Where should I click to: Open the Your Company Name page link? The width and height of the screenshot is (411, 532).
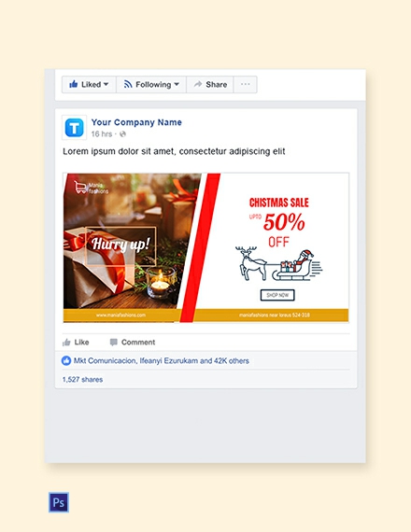tap(136, 122)
